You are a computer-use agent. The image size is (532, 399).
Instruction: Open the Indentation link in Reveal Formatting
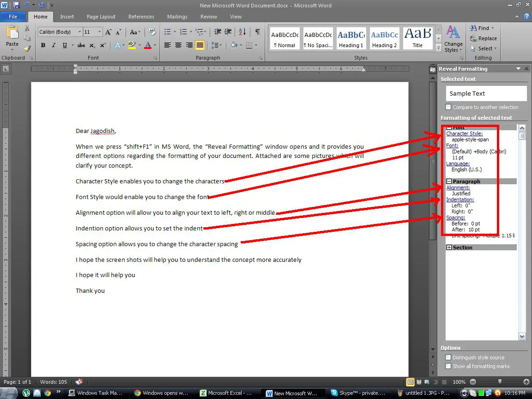coord(460,199)
